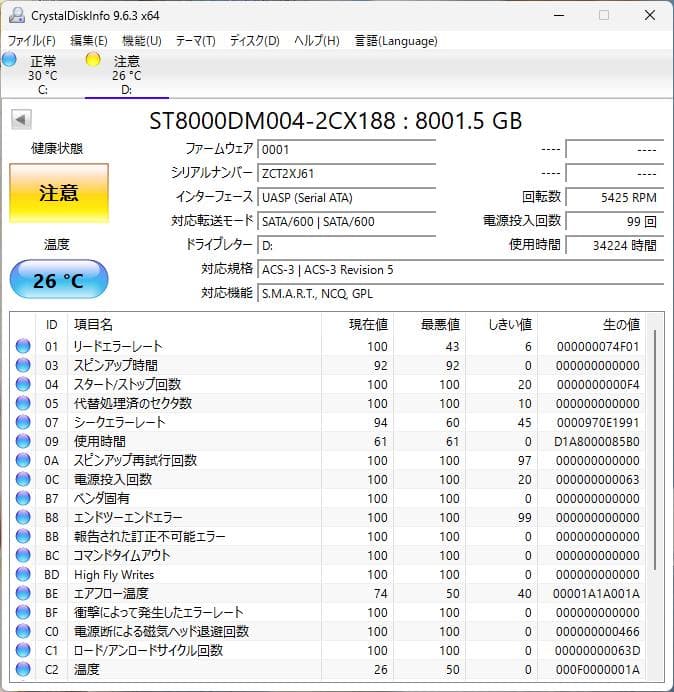This screenshot has width=674, height=692.
Task: Click the interface field UASP (Serial ATA)
Action: coord(346,197)
